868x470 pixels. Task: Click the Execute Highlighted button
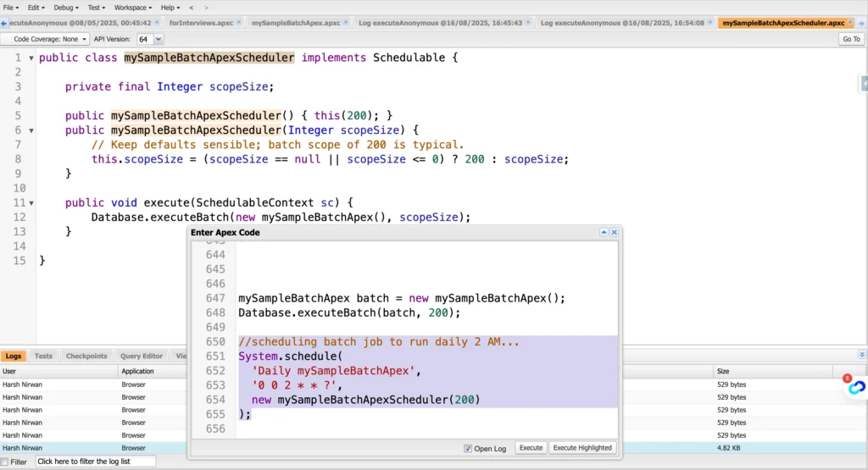pyautogui.click(x=582, y=448)
